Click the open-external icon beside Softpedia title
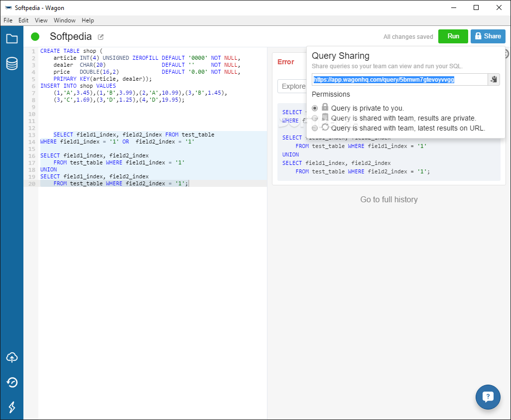 pyautogui.click(x=101, y=37)
